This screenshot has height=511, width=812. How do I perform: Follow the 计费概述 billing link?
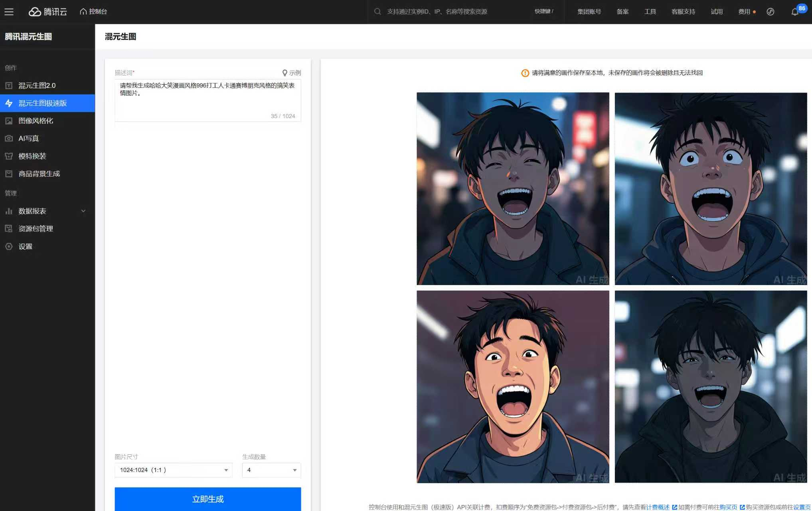click(658, 507)
